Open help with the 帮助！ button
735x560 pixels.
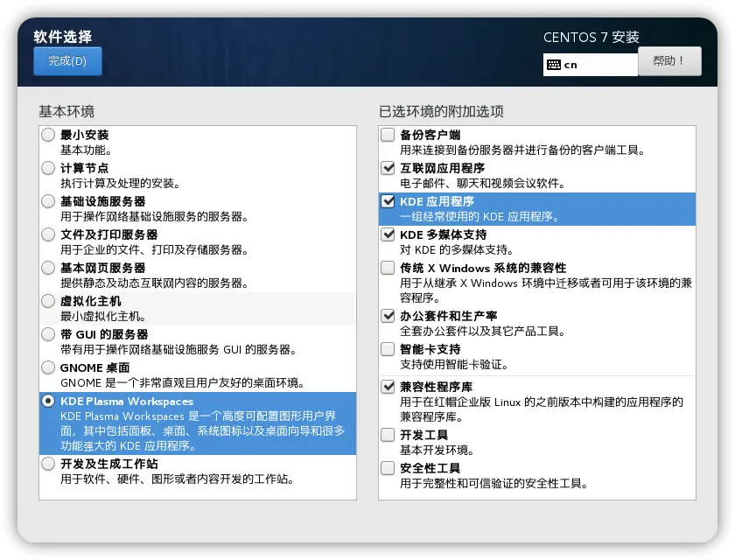coord(669,61)
